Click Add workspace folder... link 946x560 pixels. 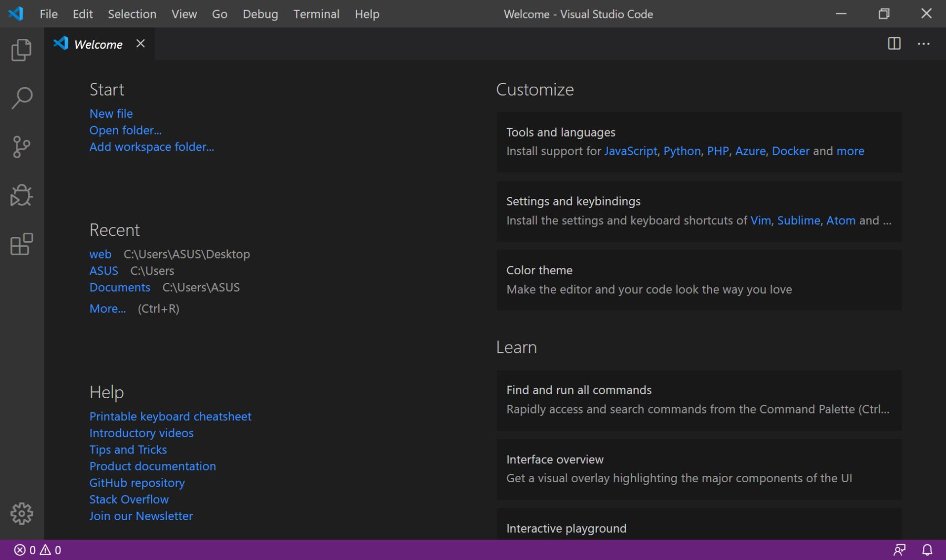[152, 147]
